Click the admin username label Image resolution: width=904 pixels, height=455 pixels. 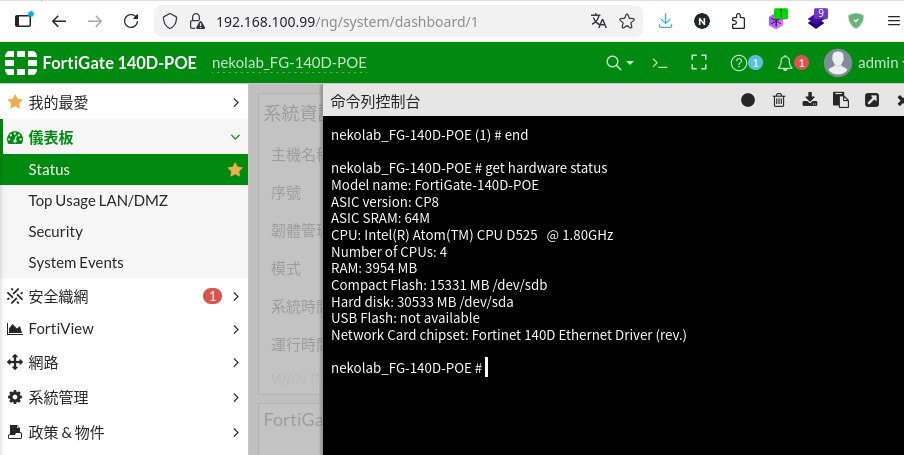pos(878,63)
